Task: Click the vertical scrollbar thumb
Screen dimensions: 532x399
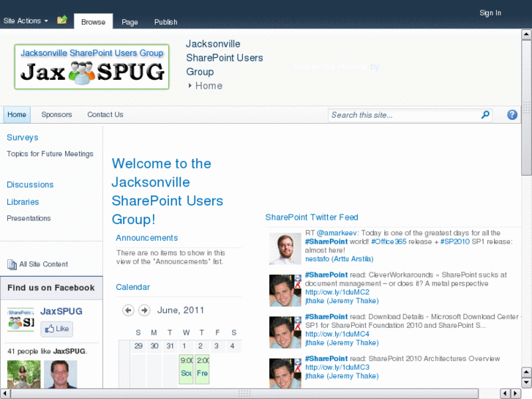Action: coord(526,108)
